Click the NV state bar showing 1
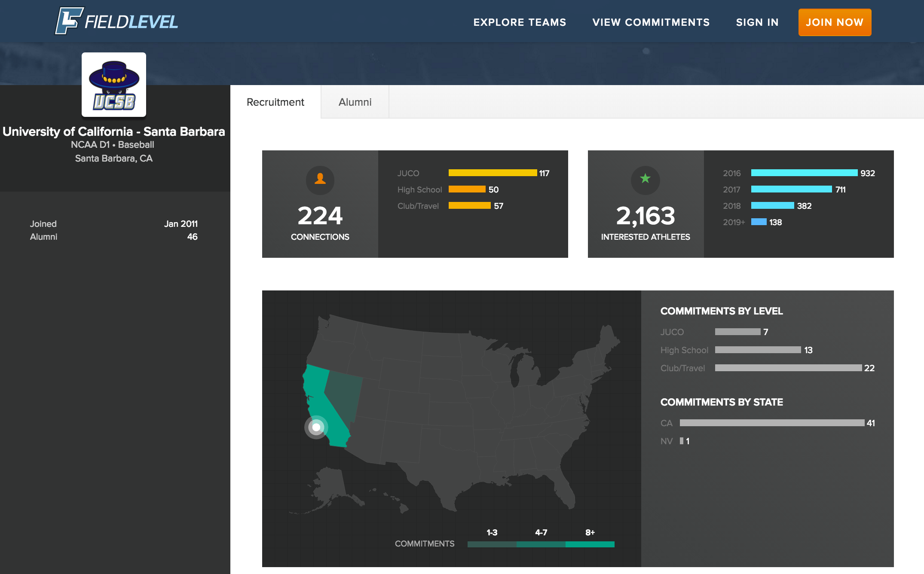 point(682,441)
